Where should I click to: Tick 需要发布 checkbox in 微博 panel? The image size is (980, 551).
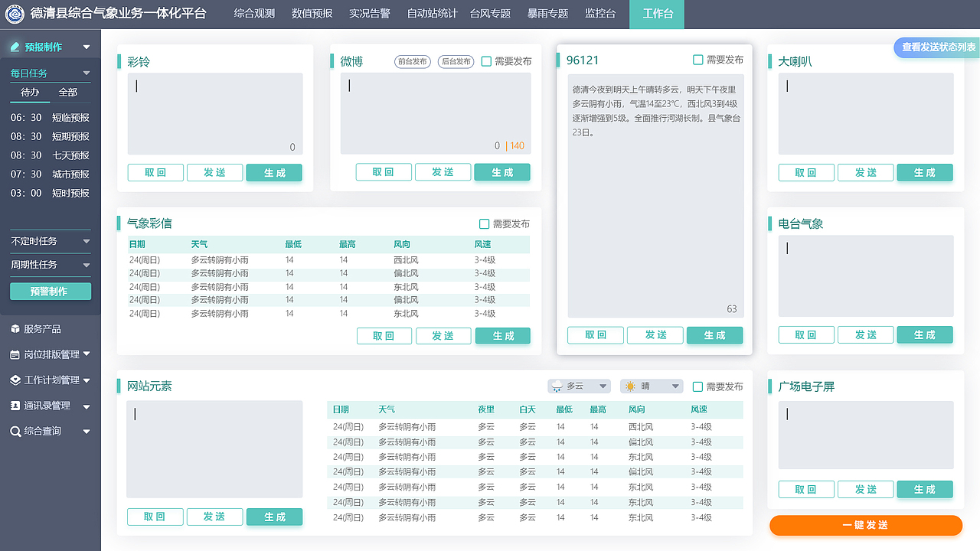(486, 61)
